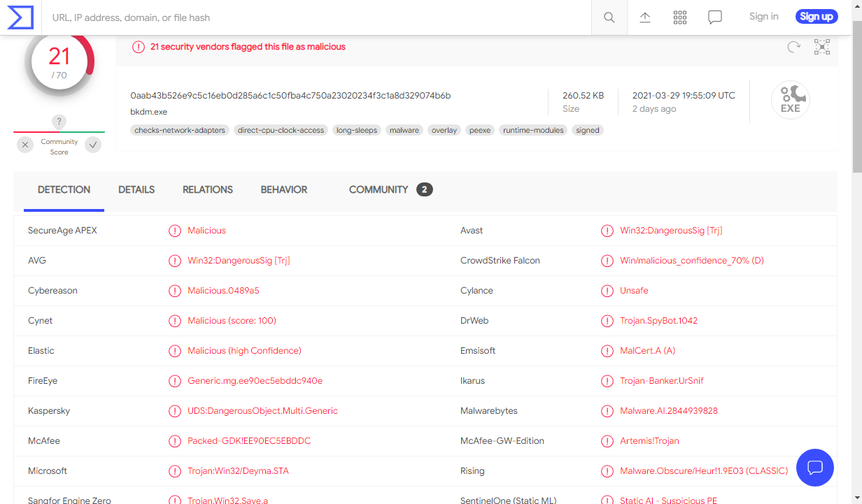Click Generic.mg.ee90ec5ebddc940e FireEye result
The image size is (862, 504).
click(255, 381)
